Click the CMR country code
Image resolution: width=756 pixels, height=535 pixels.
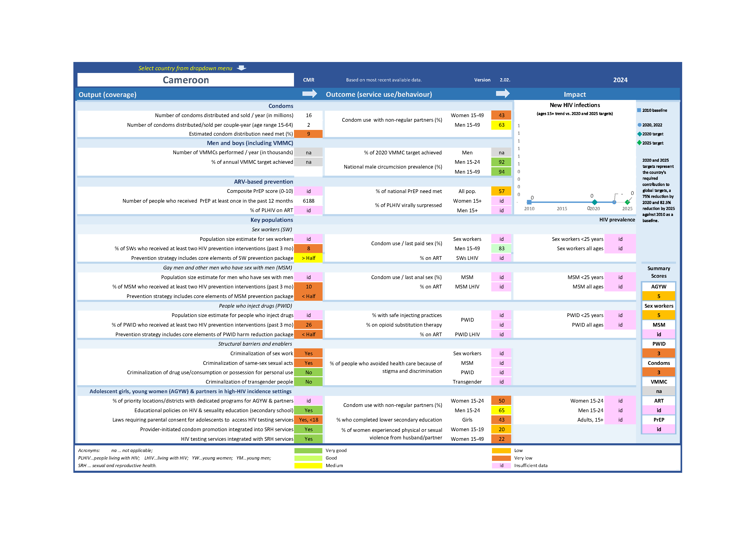click(309, 80)
